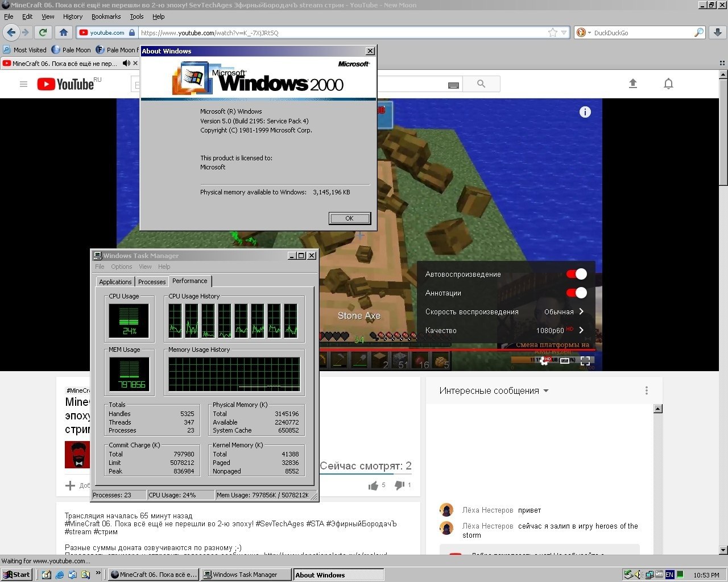Bookmark this page with the star icon

[552, 32]
